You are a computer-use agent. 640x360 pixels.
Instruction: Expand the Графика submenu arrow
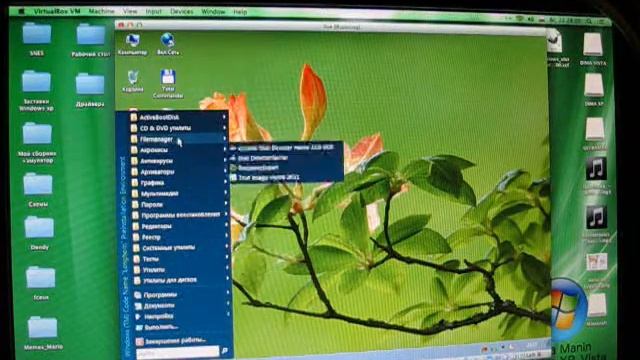coord(225,182)
